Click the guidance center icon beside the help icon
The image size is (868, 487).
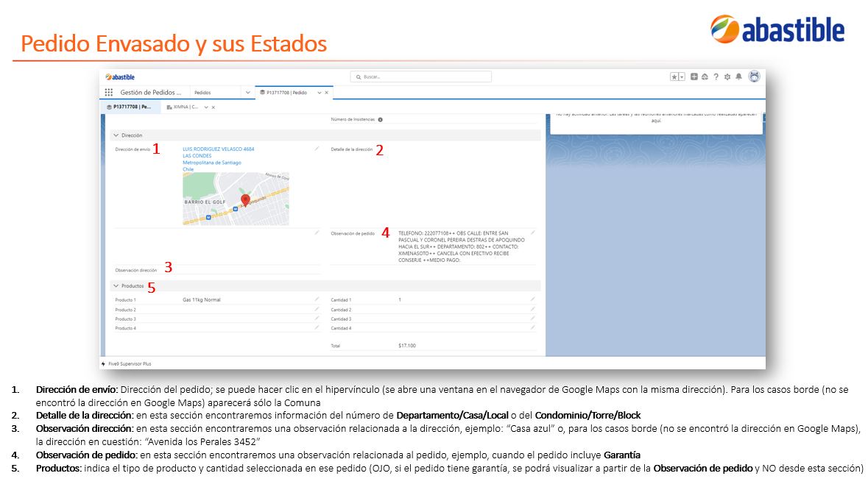[x=705, y=77]
